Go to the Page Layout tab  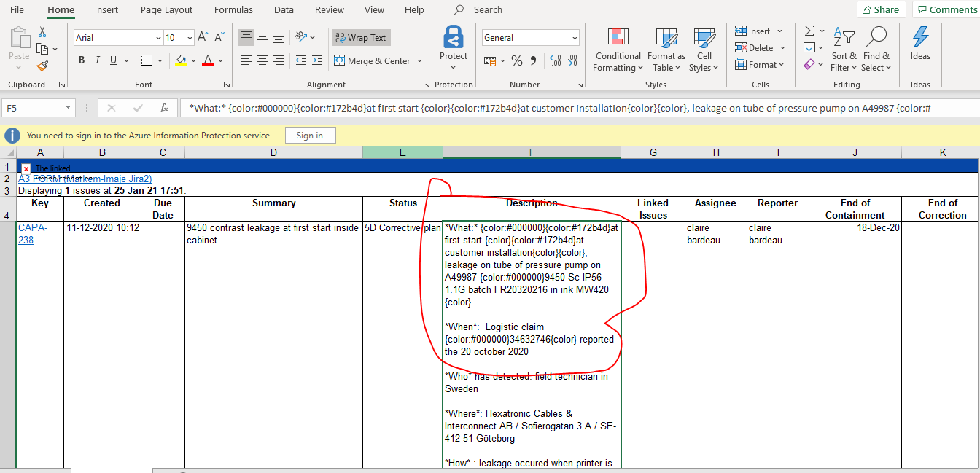tap(167, 10)
